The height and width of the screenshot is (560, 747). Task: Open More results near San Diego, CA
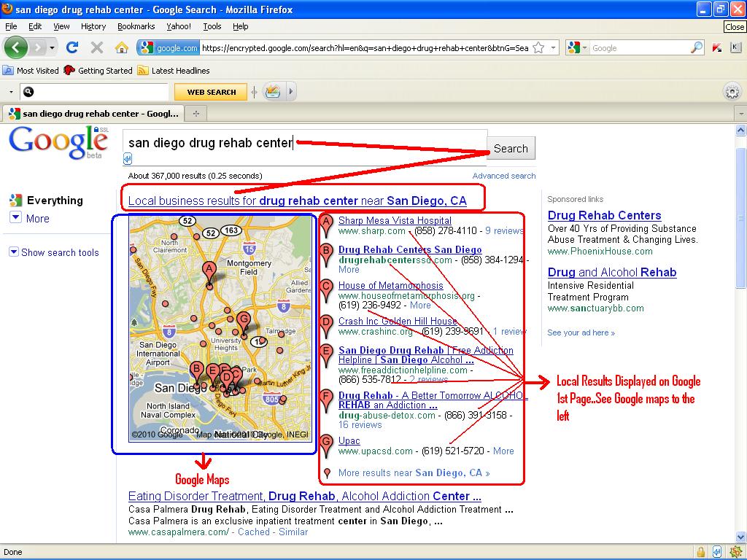tap(414, 472)
